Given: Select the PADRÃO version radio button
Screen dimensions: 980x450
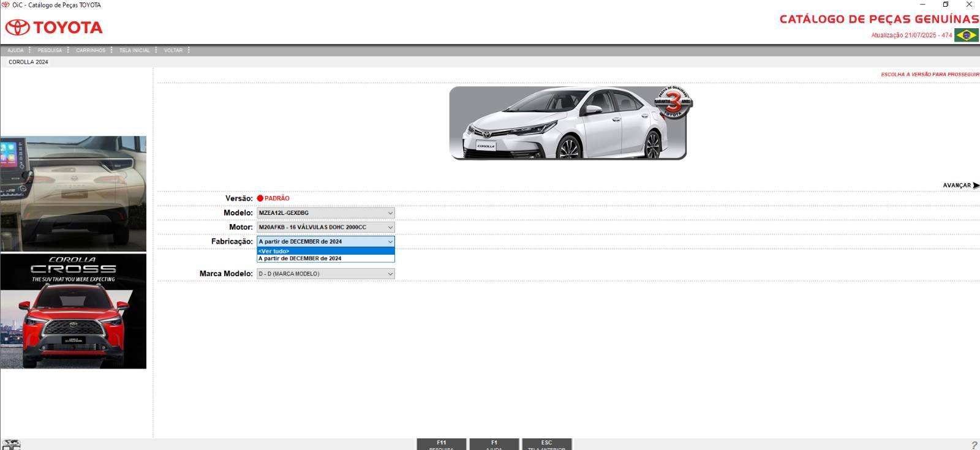Looking at the screenshot, I should (x=260, y=198).
